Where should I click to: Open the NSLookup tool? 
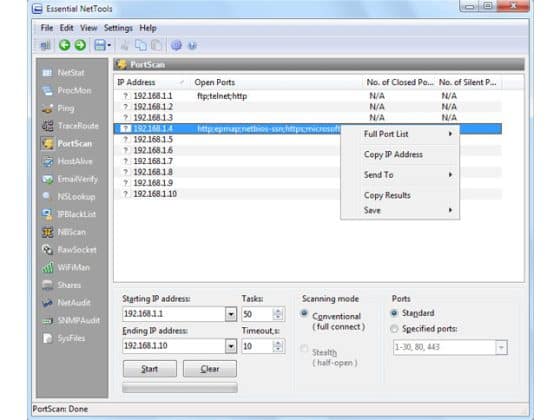[69, 196]
